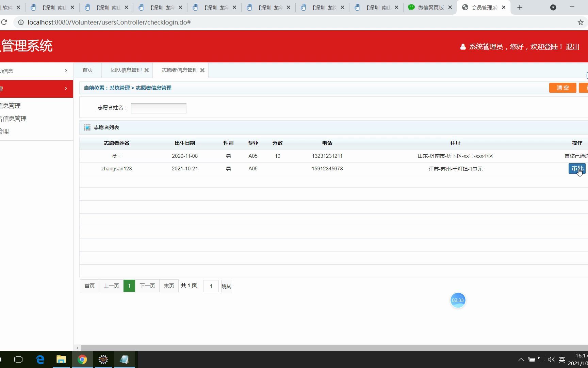Open Task View in the taskbar
588x368 pixels.
(x=18, y=359)
